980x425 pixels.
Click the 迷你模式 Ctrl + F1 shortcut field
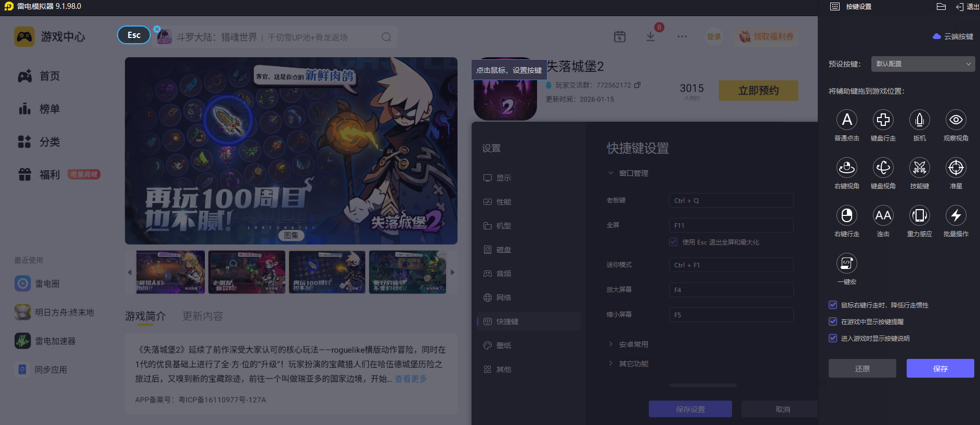pyautogui.click(x=731, y=265)
